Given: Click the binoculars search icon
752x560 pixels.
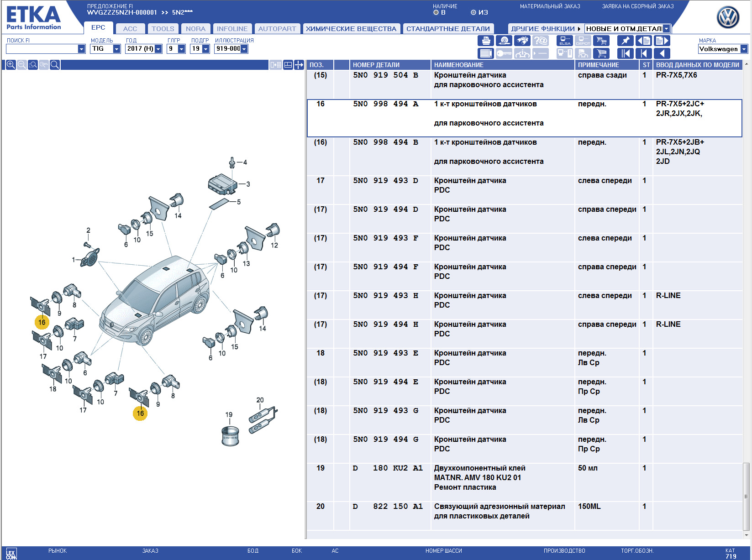Looking at the screenshot, I should [x=522, y=41].
